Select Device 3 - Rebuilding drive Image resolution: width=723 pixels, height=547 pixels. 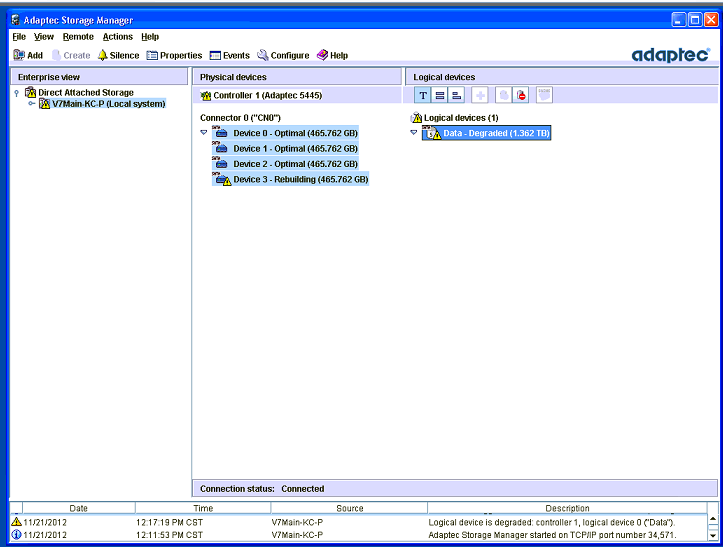(x=300, y=179)
